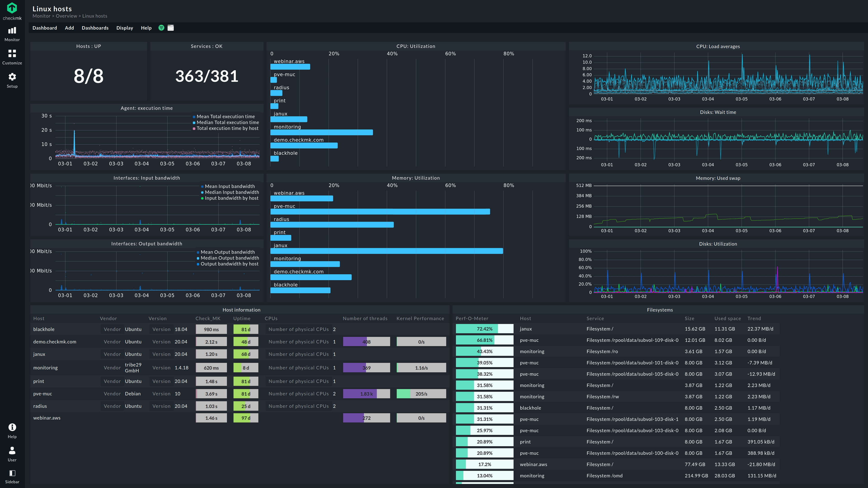The height and width of the screenshot is (488, 868).
Task: Click the dashboard layout icon next to the filter
Action: tap(170, 28)
